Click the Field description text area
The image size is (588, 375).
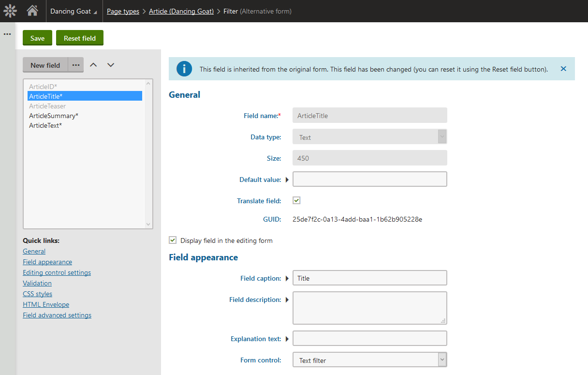(369, 308)
